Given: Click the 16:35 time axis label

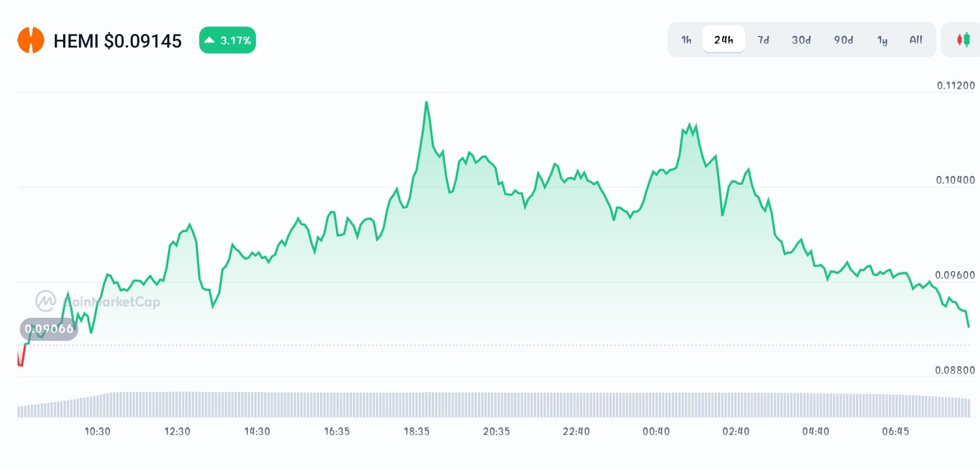Looking at the screenshot, I should [337, 431].
